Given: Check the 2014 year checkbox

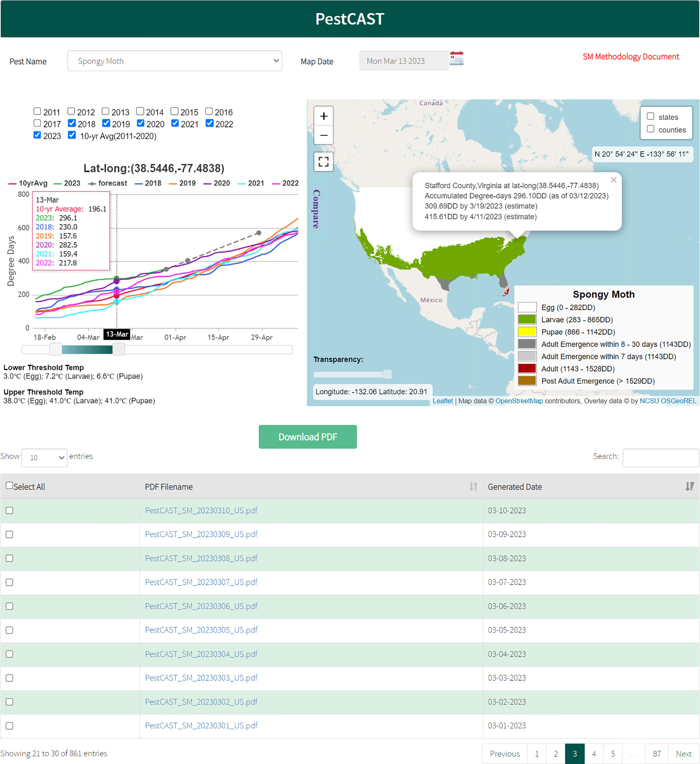Looking at the screenshot, I should (x=140, y=112).
